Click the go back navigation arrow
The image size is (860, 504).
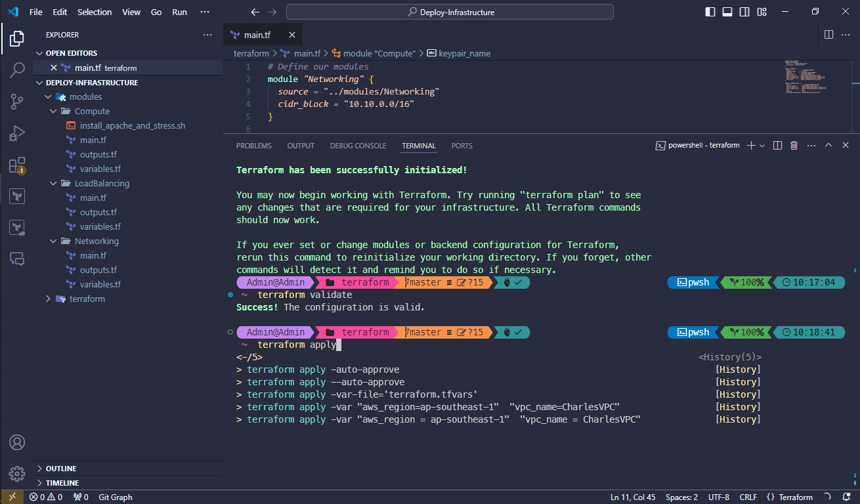coord(255,12)
